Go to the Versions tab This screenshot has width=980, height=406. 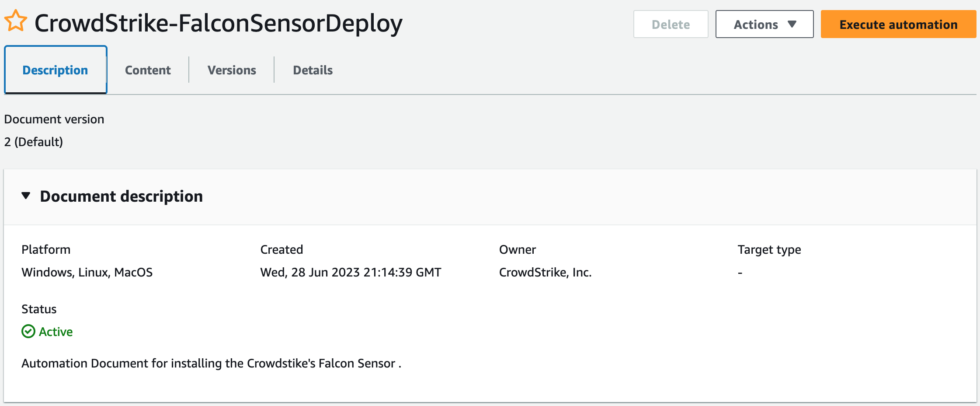(x=232, y=70)
